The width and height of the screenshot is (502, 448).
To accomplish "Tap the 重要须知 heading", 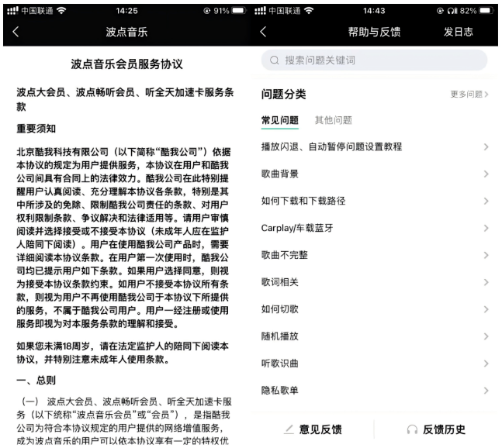I will tap(36, 129).
